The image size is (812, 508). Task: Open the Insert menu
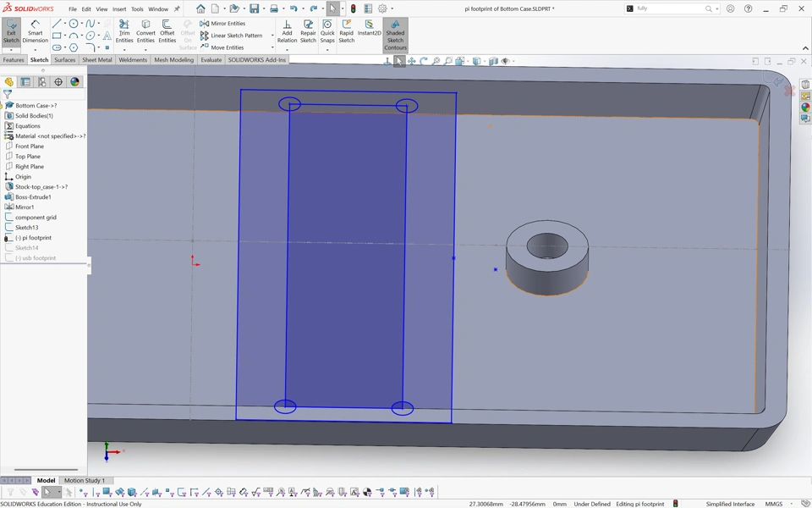(x=119, y=9)
